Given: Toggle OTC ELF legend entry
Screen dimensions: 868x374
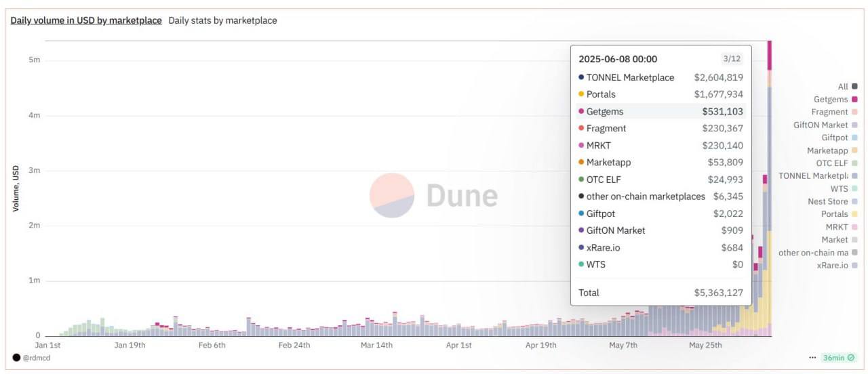Looking at the screenshot, I should (x=837, y=163).
